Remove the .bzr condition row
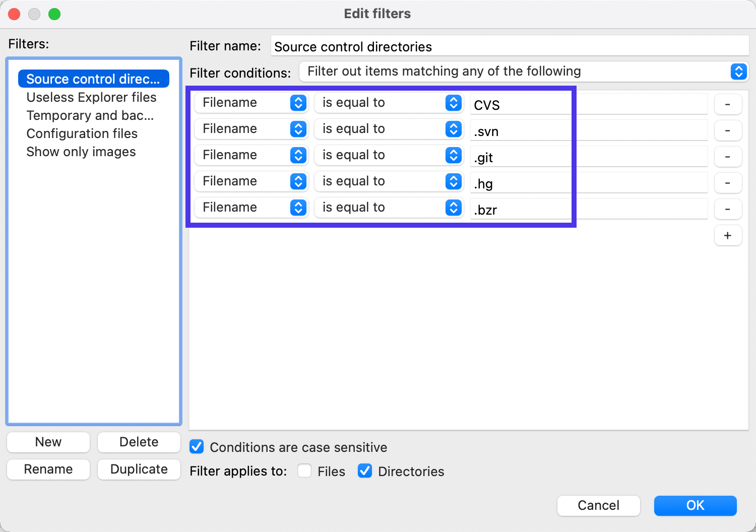Viewport: 756px width, 532px height. pyautogui.click(x=728, y=209)
